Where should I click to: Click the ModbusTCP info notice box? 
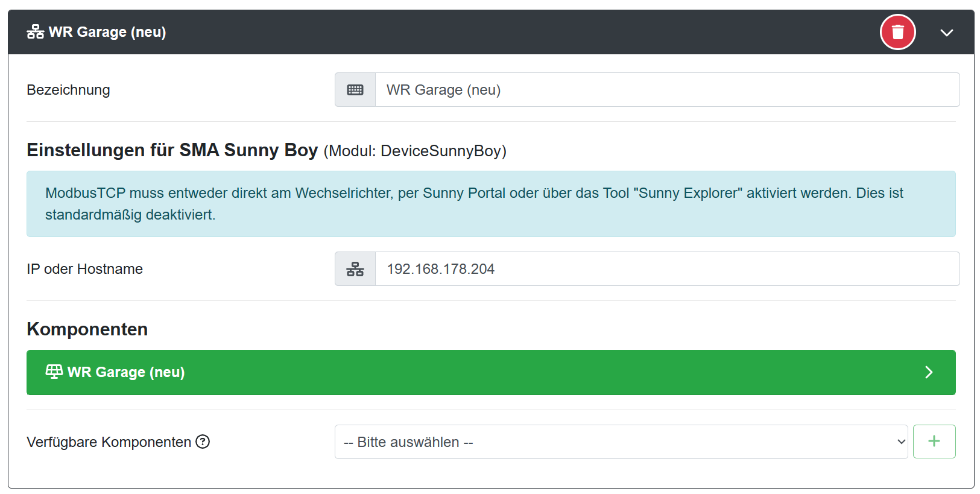tap(490, 204)
